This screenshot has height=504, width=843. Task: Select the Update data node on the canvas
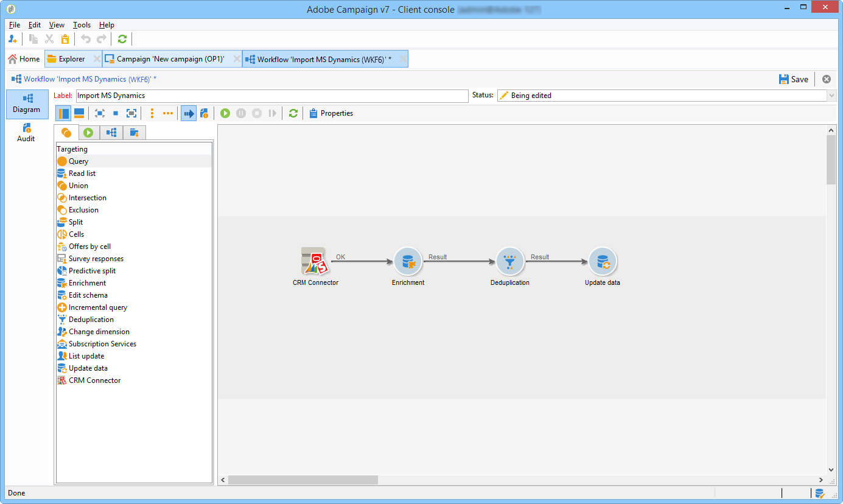pos(603,262)
